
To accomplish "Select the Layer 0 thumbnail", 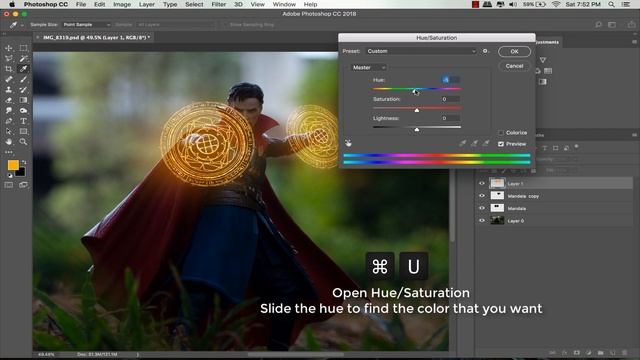I will point(497,220).
